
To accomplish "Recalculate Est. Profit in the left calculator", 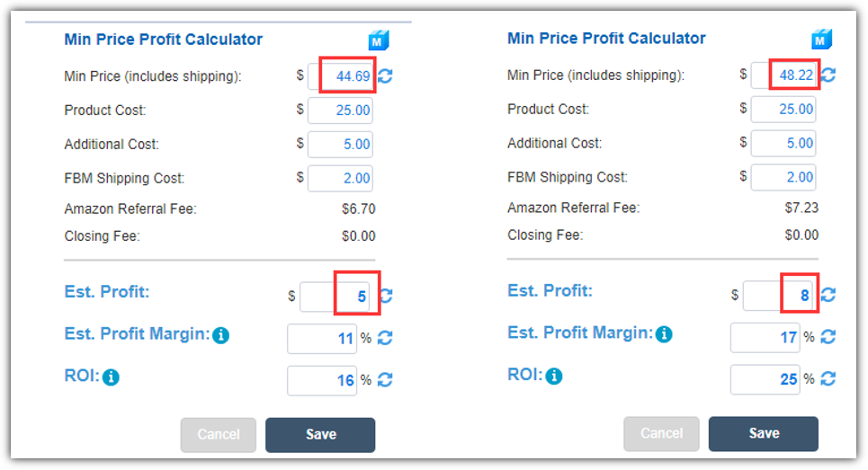I will click(x=387, y=296).
